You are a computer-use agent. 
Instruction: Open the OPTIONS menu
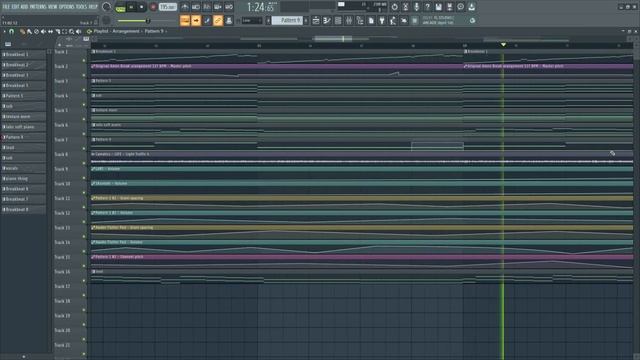(x=67, y=7)
